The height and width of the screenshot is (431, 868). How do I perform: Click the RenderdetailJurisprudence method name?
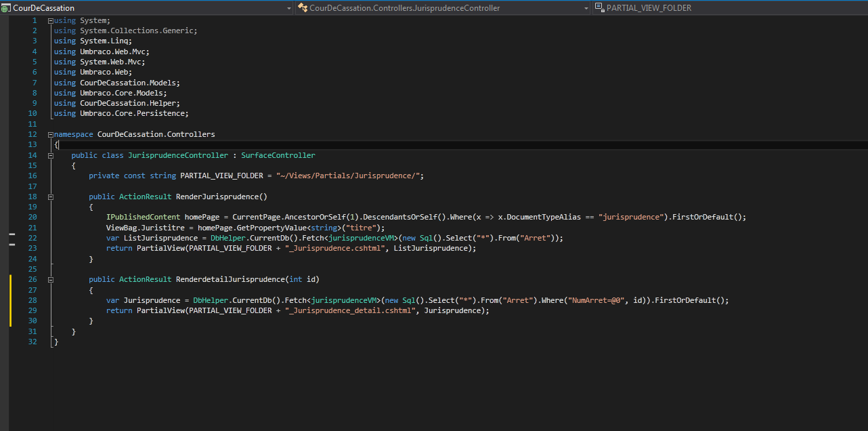tap(230, 279)
